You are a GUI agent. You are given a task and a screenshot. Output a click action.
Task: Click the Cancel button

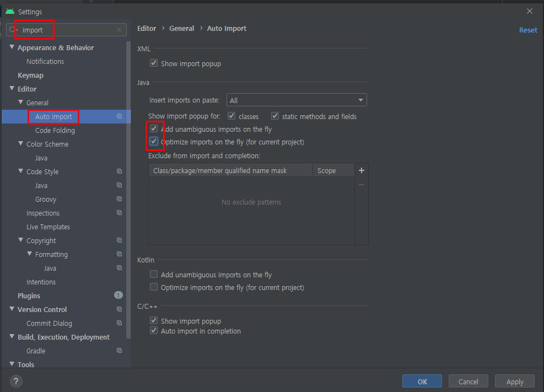click(x=468, y=381)
